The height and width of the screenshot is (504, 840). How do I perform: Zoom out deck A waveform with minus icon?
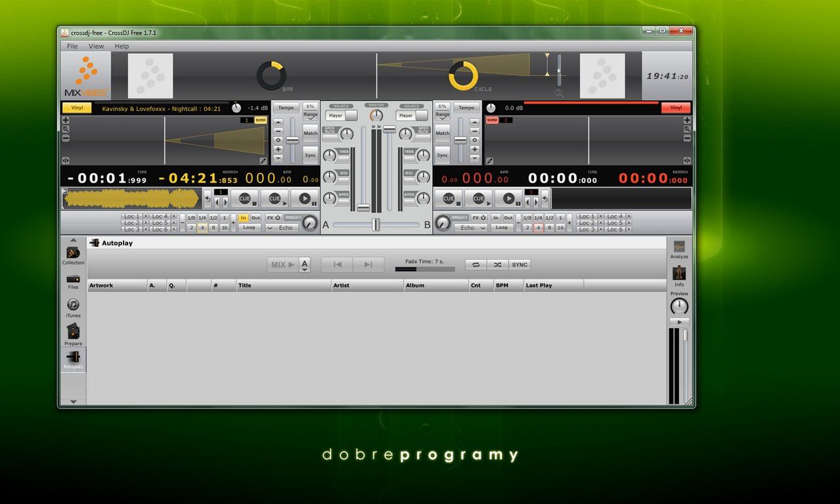(66, 138)
